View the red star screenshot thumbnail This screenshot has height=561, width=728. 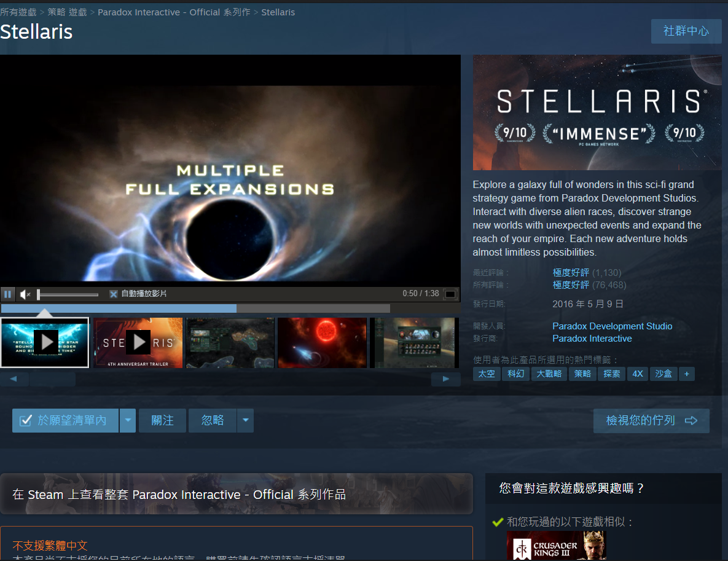click(x=322, y=343)
